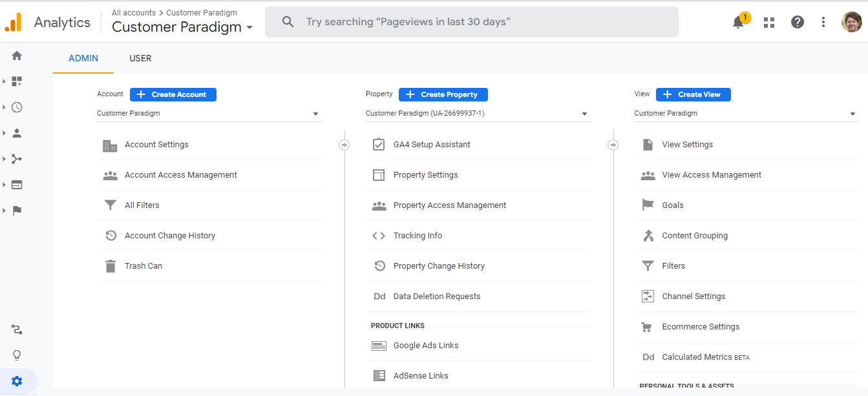Open the Acquisition reports icon
Image resolution: width=868 pixels, height=396 pixels.
[x=16, y=158]
